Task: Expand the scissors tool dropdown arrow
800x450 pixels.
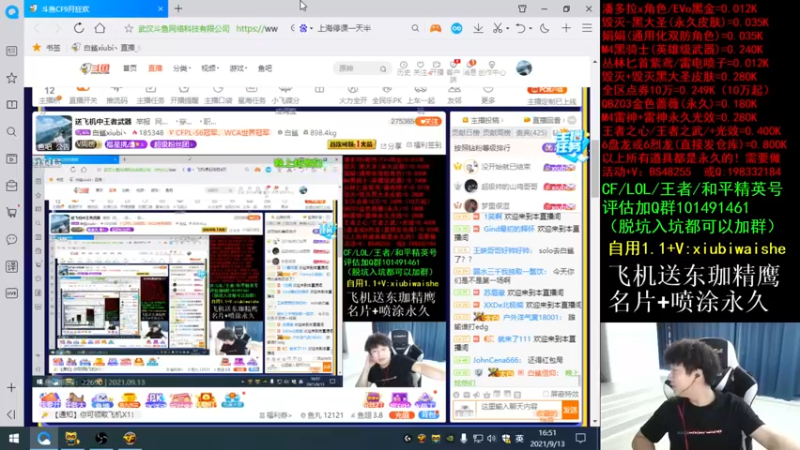Action: [x=507, y=29]
